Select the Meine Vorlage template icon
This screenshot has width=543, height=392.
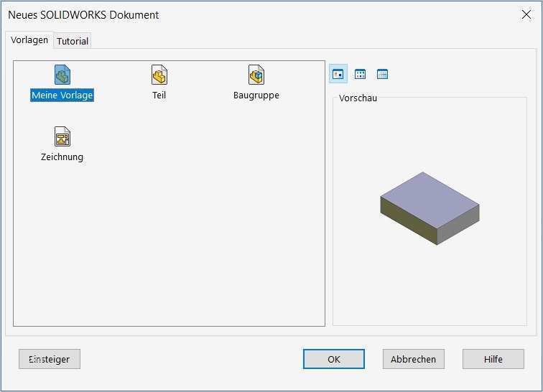coord(62,75)
